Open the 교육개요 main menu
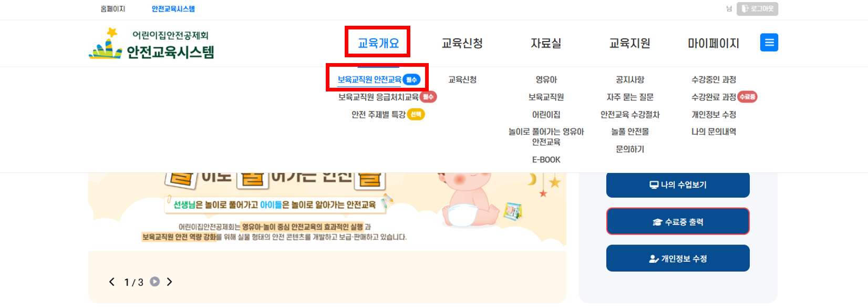868x307 pixels. coord(378,43)
